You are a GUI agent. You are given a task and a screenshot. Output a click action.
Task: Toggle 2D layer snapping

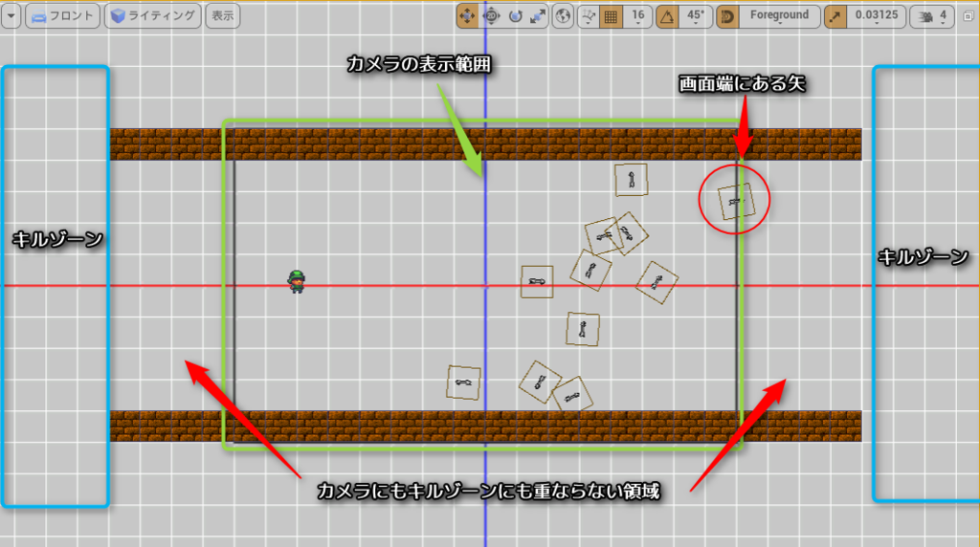point(727,15)
